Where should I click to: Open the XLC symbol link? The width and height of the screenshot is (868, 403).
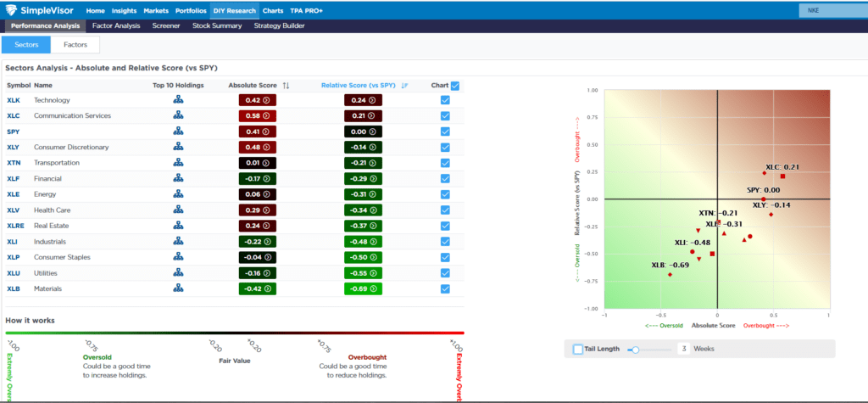click(14, 116)
